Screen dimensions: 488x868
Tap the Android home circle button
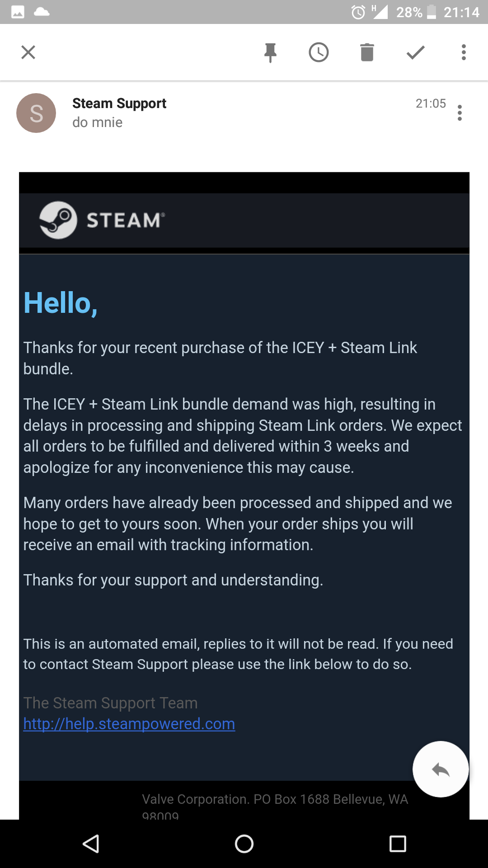coord(244,844)
